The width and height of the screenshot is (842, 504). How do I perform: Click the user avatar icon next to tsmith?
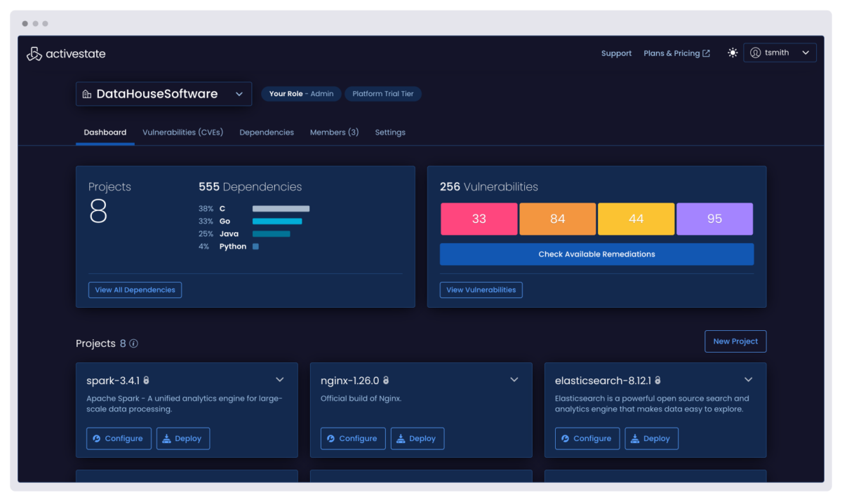coord(755,52)
